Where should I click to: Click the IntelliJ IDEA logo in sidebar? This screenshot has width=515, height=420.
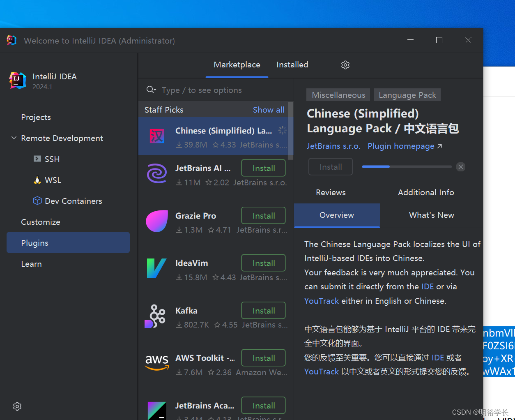tap(18, 80)
